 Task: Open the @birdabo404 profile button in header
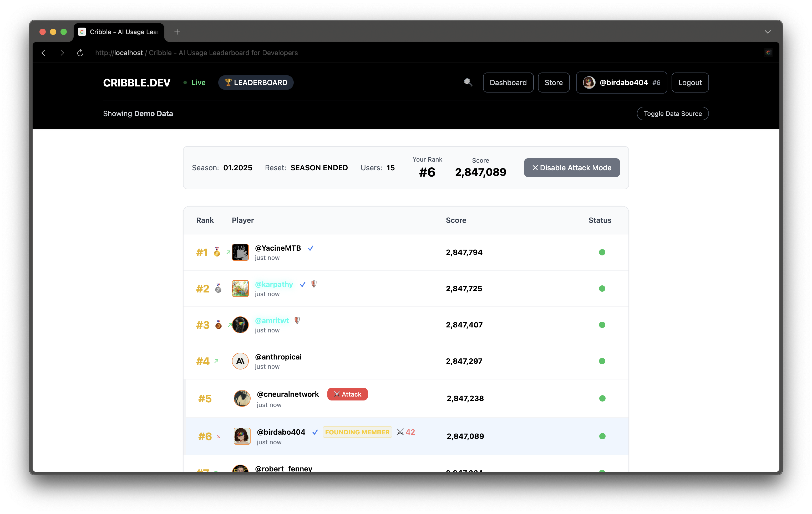pos(621,83)
